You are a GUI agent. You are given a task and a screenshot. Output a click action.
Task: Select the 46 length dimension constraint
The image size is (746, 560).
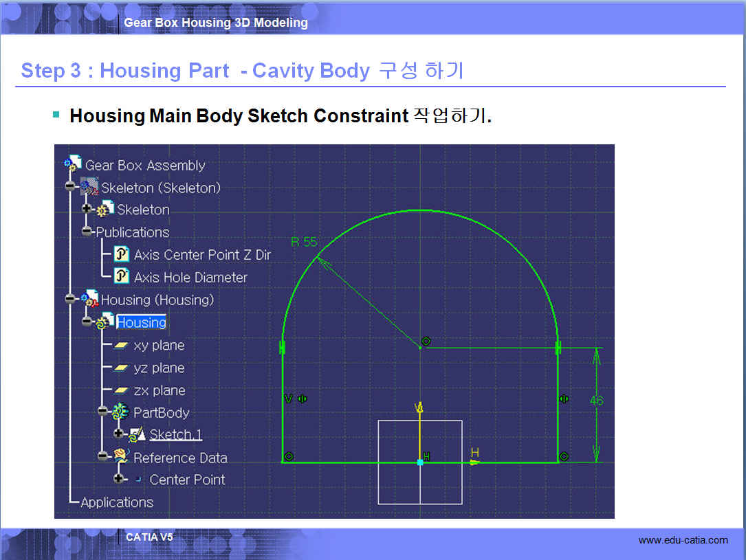pyautogui.click(x=596, y=400)
